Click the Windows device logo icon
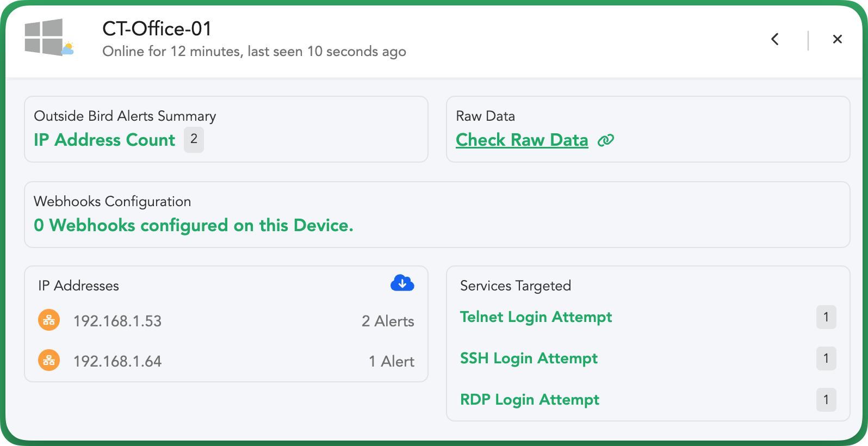Screen dimensions: 868x446 click(48, 38)
